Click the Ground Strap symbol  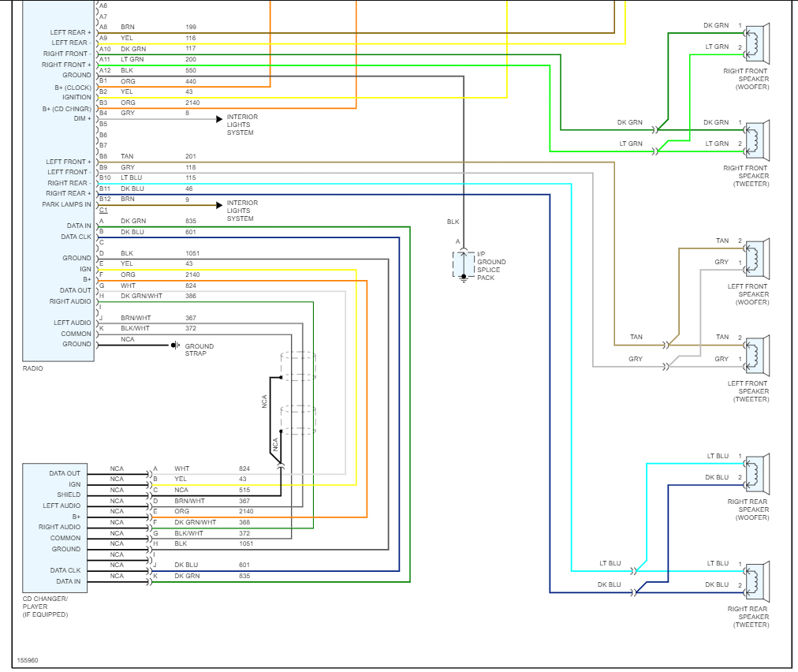(175, 345)
